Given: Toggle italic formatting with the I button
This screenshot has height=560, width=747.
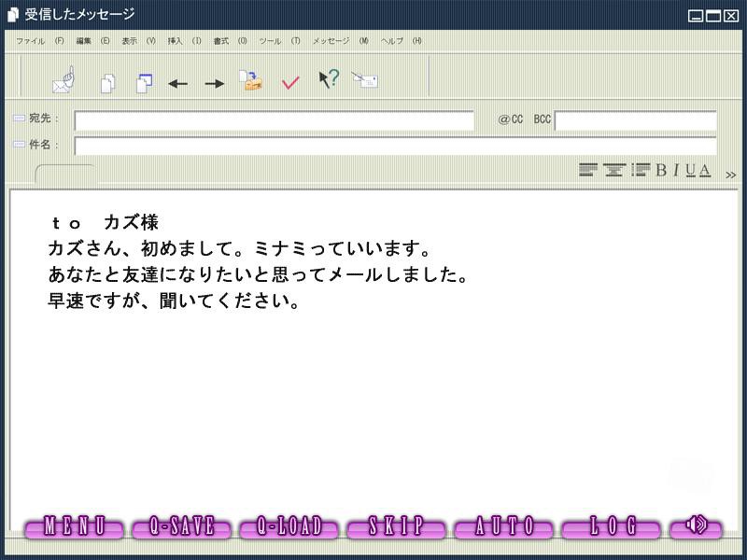Looking at the screenshot, I should [x=676, y=170].
